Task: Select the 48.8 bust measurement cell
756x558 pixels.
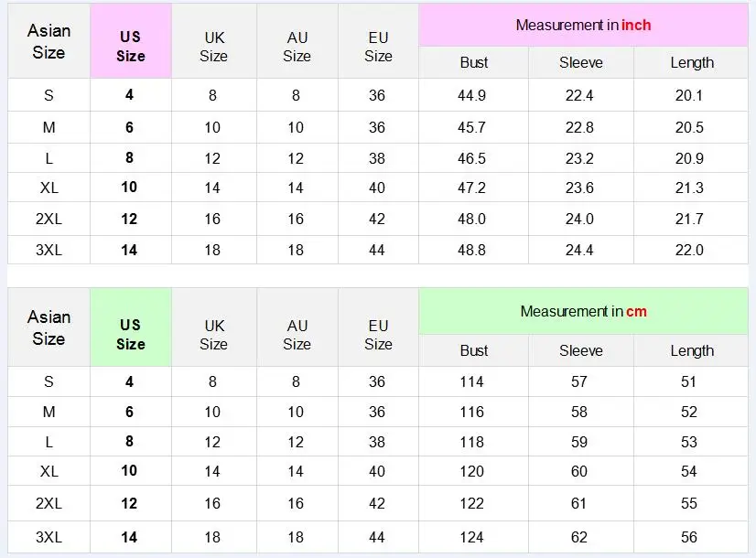Action: (472, 250)
